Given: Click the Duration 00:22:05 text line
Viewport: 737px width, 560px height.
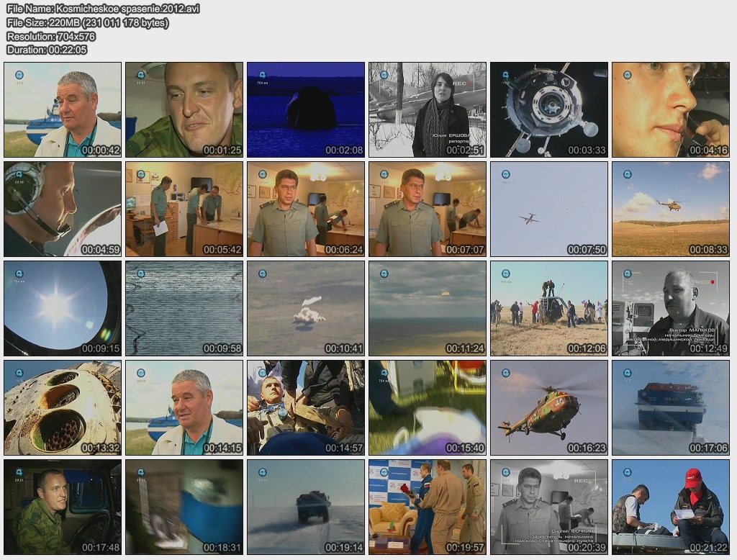Looking at the screenshot, I should 47,50.
